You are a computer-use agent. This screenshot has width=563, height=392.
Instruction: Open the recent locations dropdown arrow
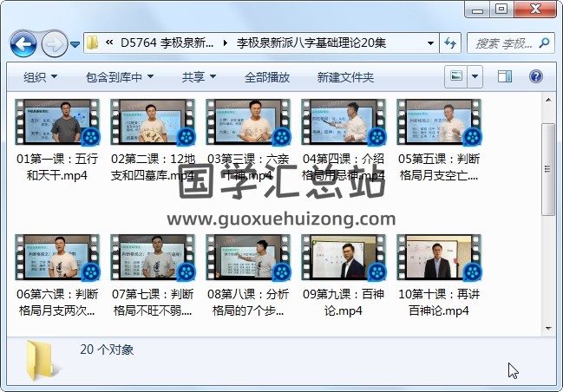click(75, 43)
